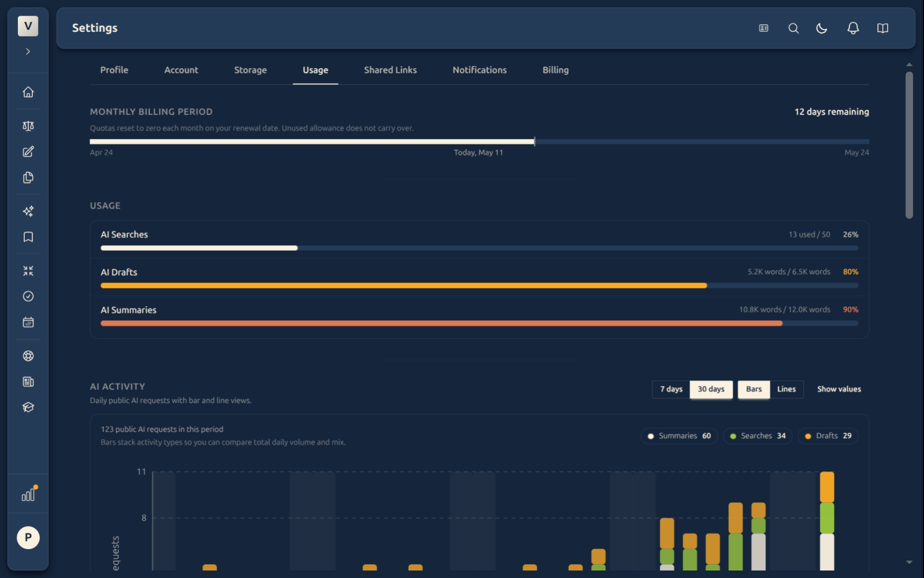Click the graduation cap icon in sidebar
Viewport: 924px width, 578px height.
(28, 407)
